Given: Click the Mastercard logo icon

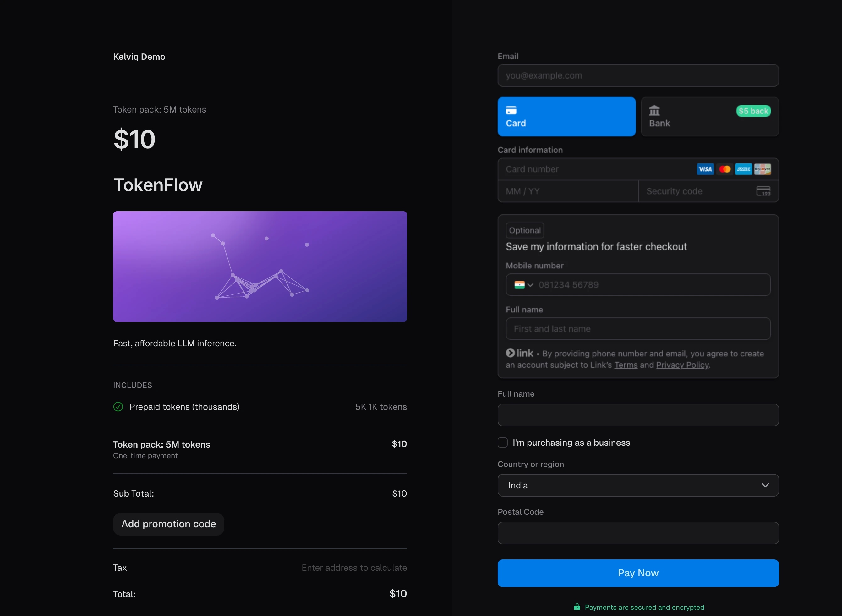Looking at the screenshot, I should [724, 169].
